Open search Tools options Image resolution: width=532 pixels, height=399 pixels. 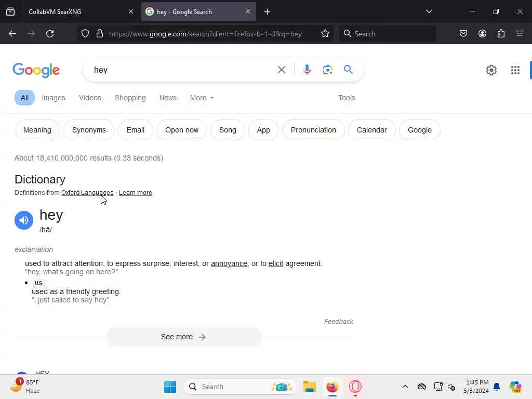[x=347, y=98]
